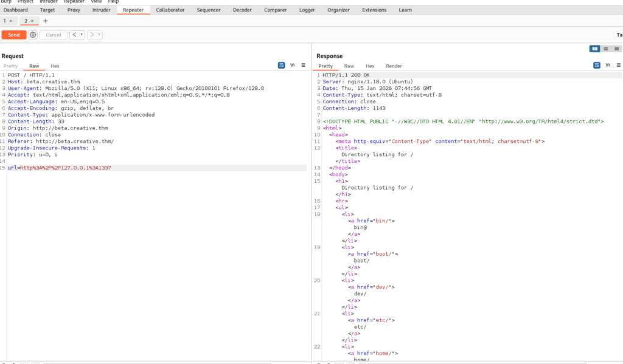Open the Response panel hamburger menu

[618, 65]
